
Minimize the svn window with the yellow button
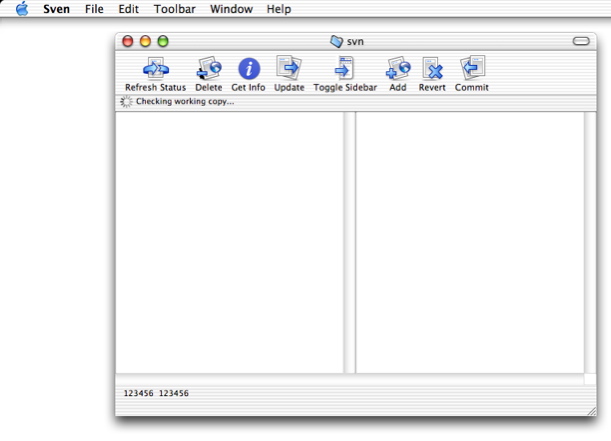[145, 41]
